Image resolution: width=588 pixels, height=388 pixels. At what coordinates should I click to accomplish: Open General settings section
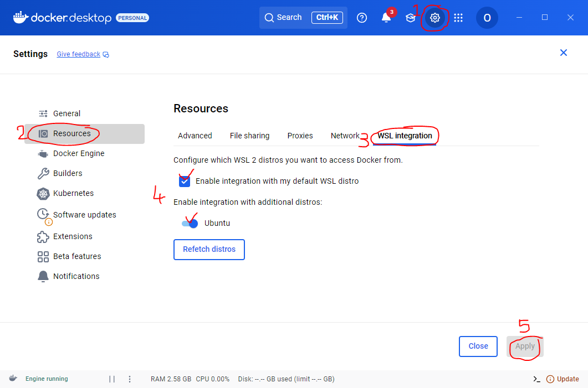coord(84,113)
